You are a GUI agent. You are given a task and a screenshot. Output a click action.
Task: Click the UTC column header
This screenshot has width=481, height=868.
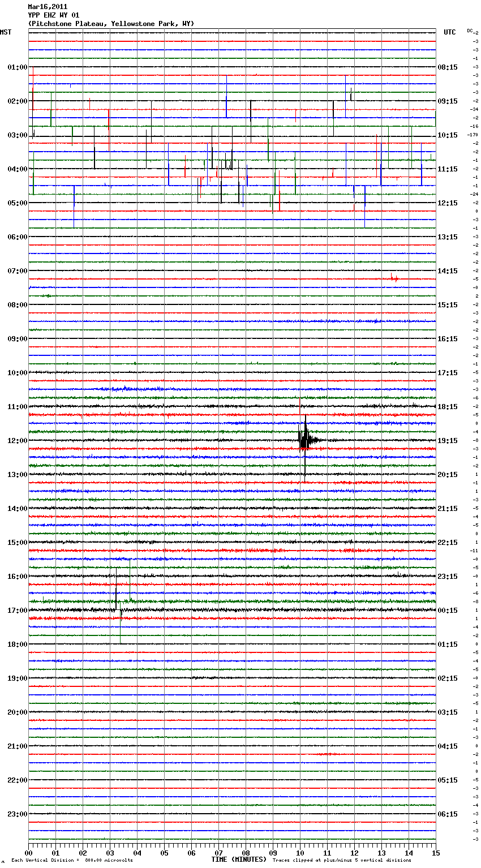(x=449, y=32)
